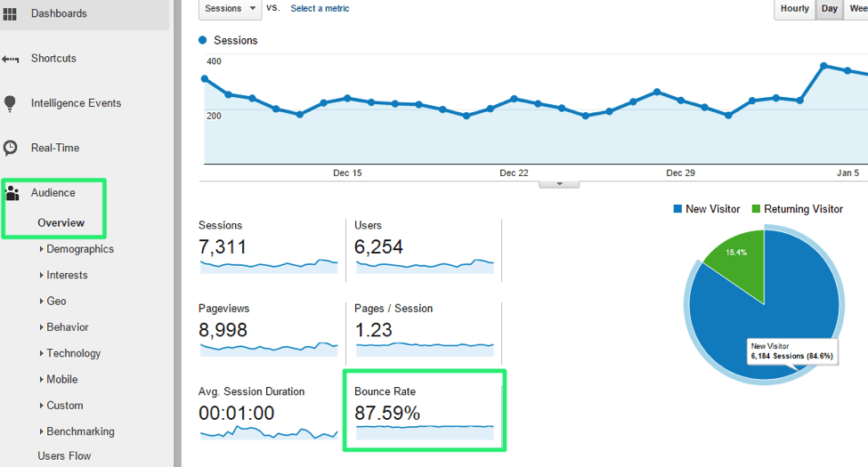Switch the chart to Hourly view

pyautogui.click(x=794, y=9)
